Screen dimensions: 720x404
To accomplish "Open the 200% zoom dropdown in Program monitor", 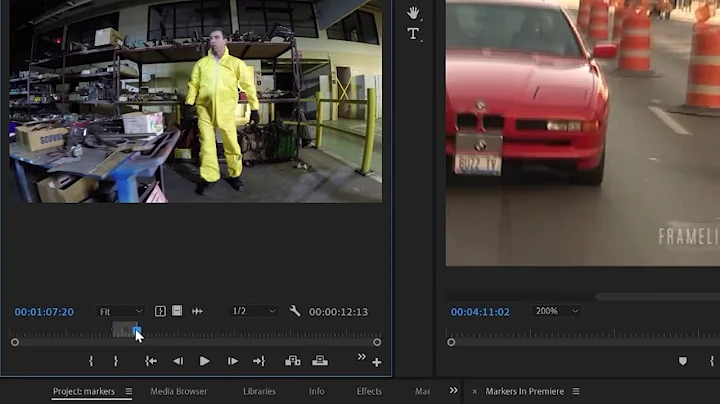I will (556, 311).
